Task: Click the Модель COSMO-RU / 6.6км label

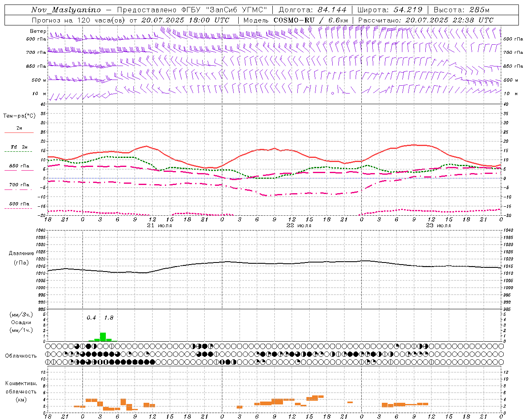Action: (x=296, y=20)
